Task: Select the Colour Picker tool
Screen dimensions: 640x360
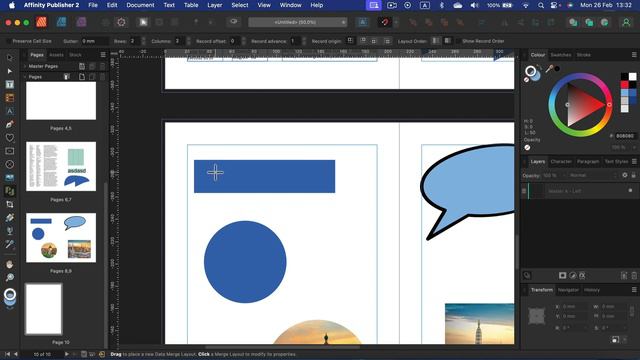Action: pyautogui.click(x=10, y=244)
